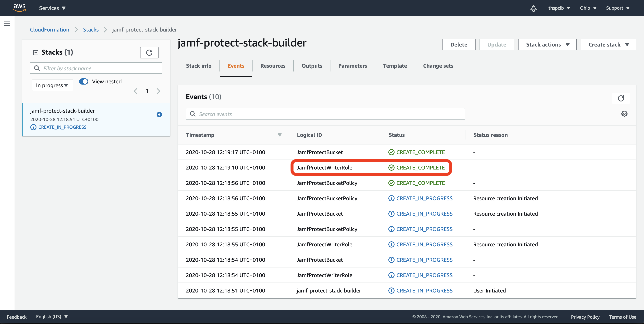The image size is (644, 324).
Task: Click the Status reason column header
Action: 490,135
